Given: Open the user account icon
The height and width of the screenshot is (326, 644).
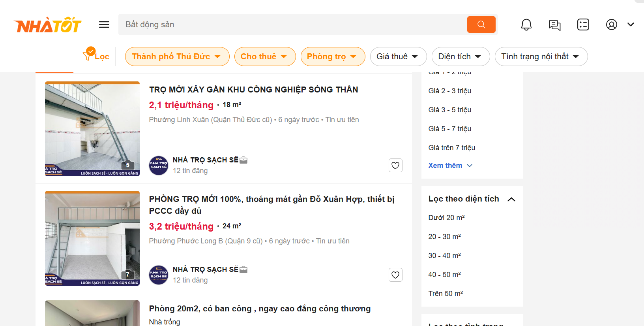Looking at the screenshot, I should (612, 24).
